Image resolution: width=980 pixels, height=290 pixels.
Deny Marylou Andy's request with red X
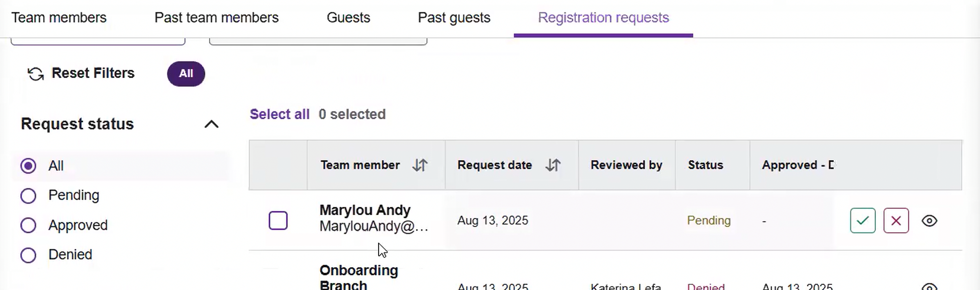pos(896,221)
